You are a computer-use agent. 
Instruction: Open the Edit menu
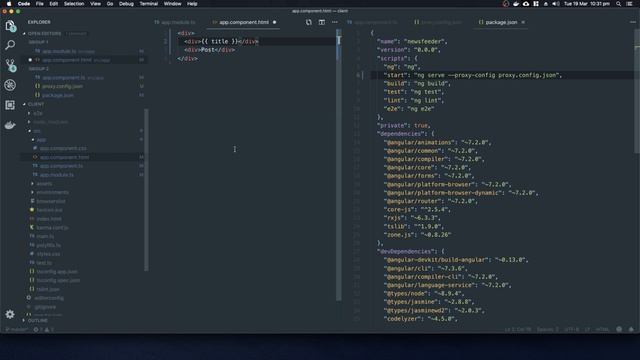(x=53, y=4)
